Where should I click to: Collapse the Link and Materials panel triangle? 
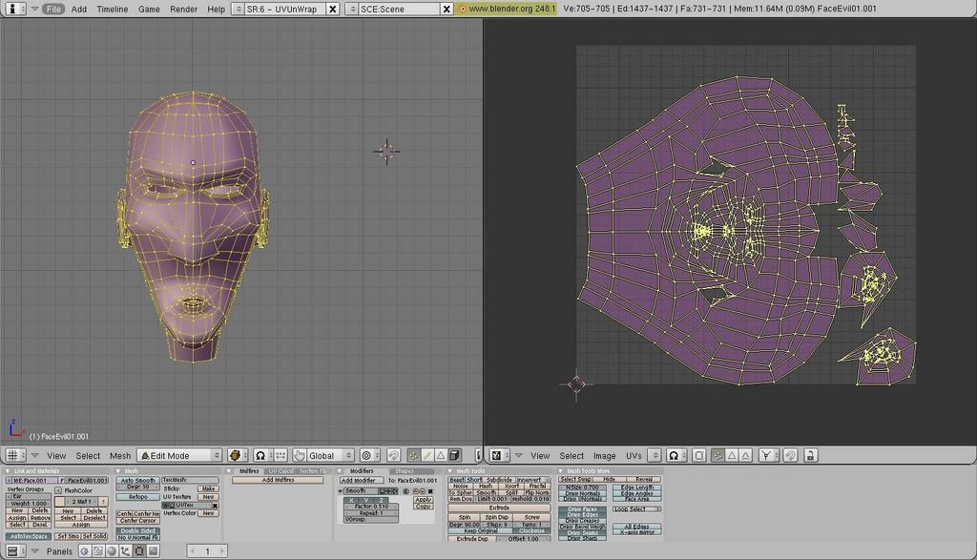pyautogui.click(x=8, y=471)
